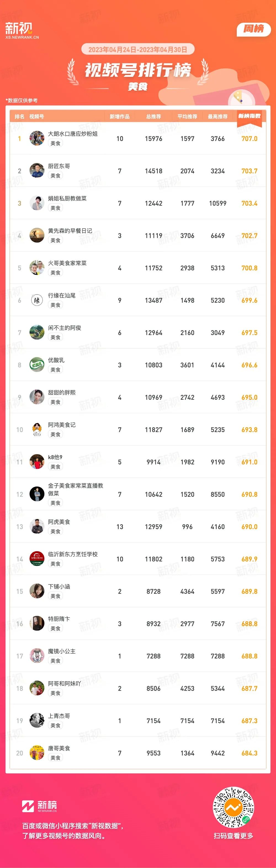
Task: Open 大朗水口唐应炒粉姐 avatar
Action: (x=37, y=138)
